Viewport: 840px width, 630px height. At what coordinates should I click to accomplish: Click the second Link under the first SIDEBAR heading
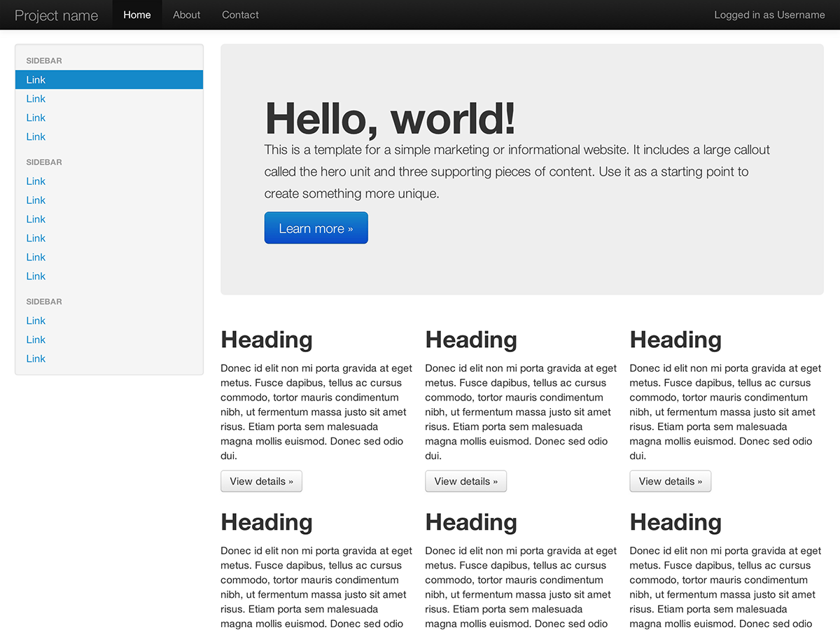(x=36, y=99)
